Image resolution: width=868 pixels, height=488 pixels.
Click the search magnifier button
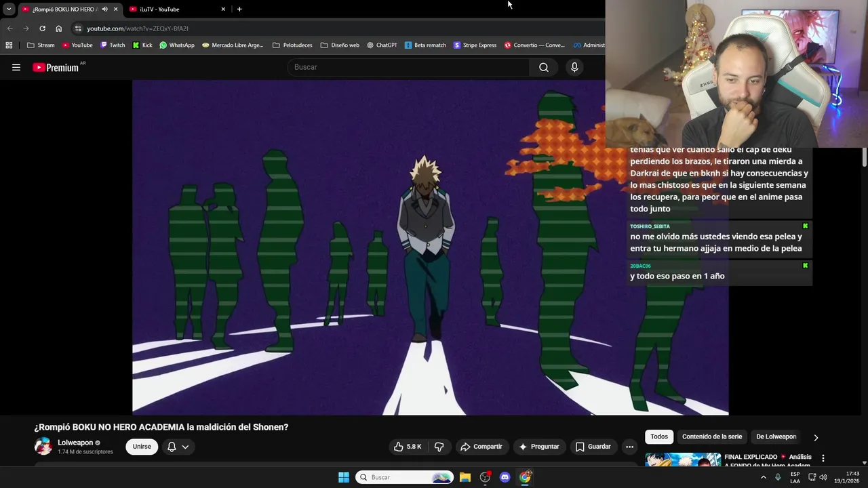point(544,67)
